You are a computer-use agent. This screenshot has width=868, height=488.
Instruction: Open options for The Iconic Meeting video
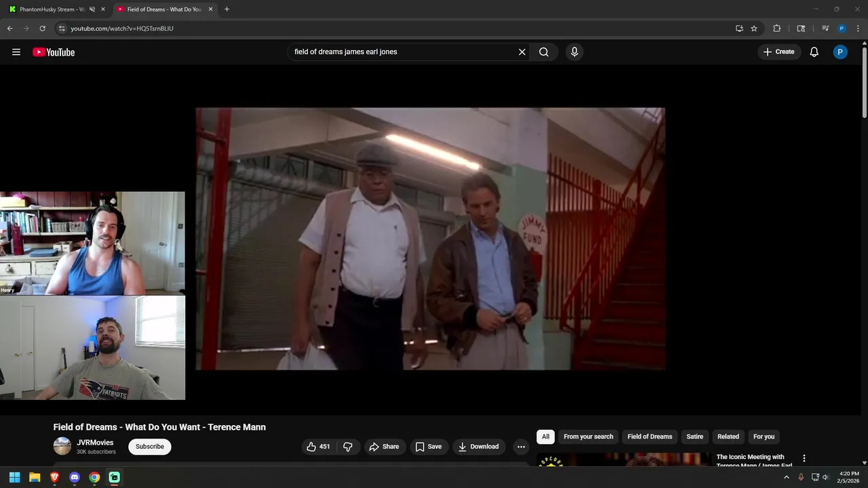[804, 458]
